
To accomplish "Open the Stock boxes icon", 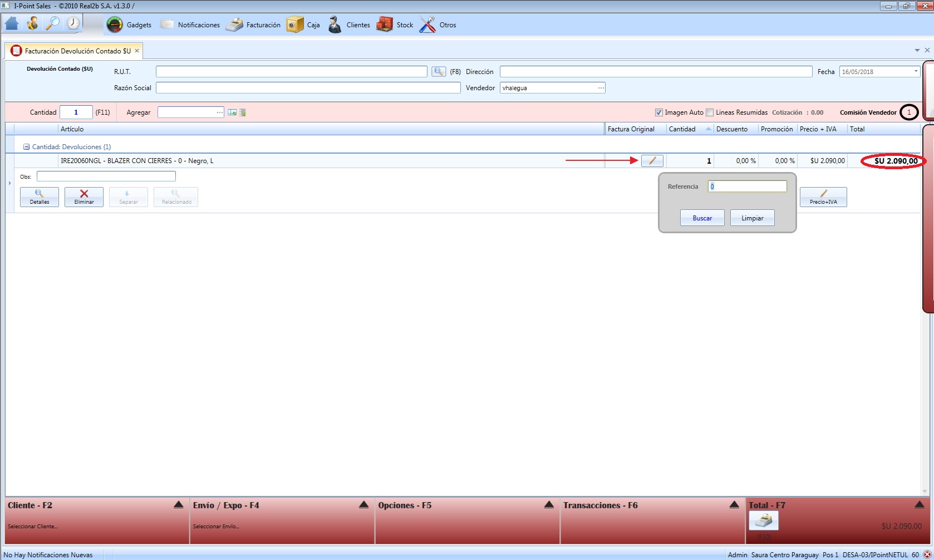I will point(385,24).
